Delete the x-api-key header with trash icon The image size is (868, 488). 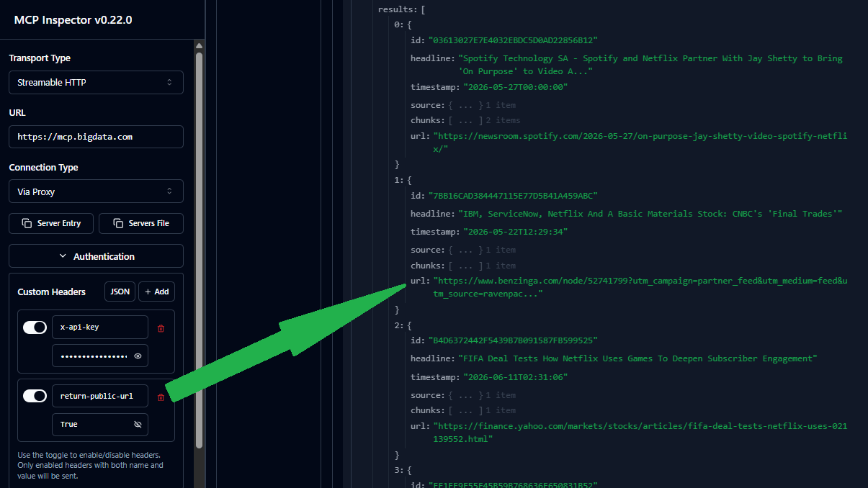[161, 328]
